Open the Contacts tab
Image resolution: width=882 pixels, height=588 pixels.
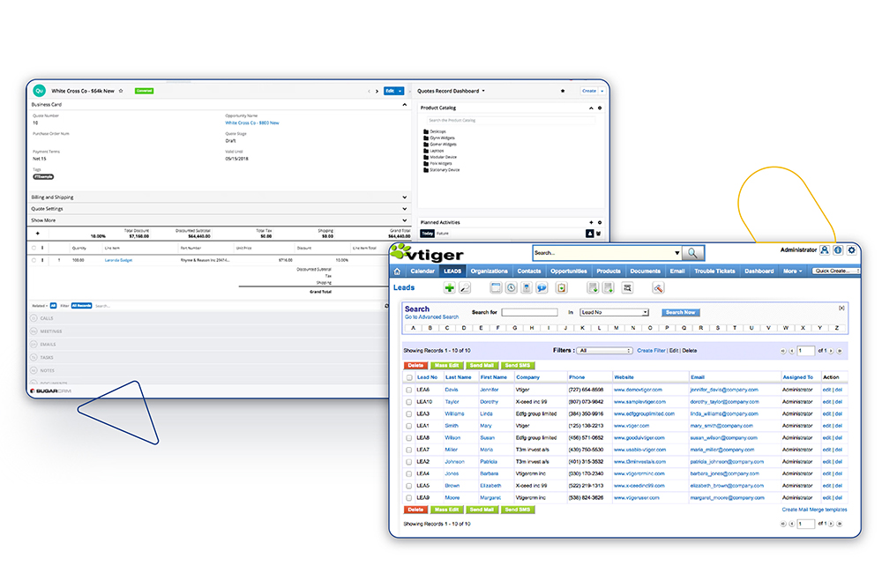(528, 271)
